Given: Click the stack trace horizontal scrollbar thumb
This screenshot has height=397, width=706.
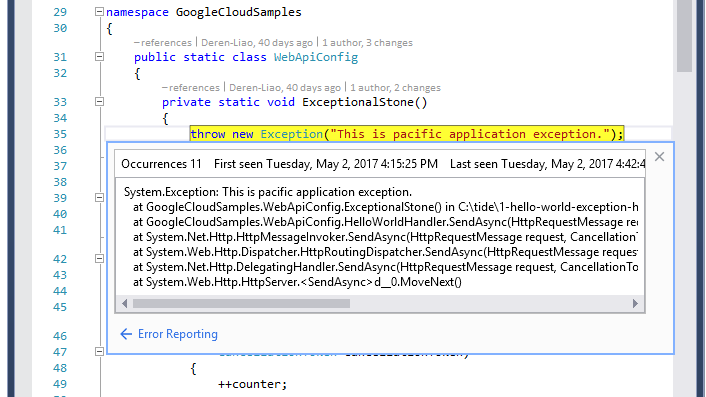Looking at the screenshot, I should 241,304.
